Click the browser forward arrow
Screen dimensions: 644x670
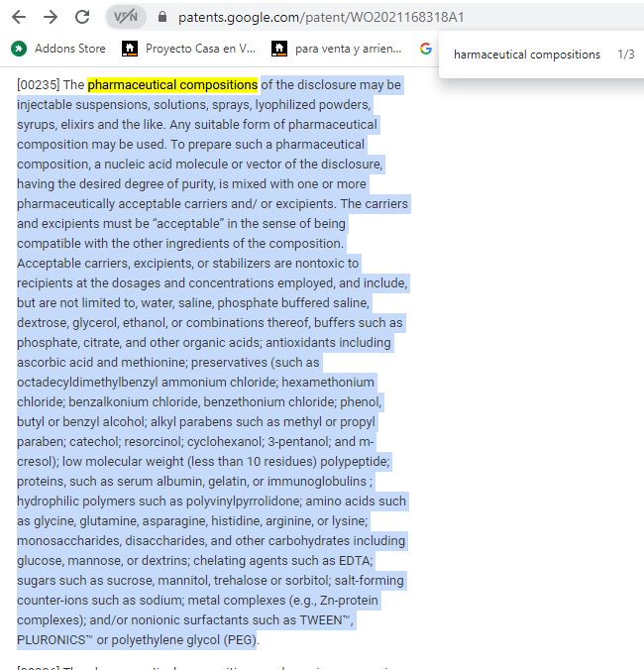[51, 17]
